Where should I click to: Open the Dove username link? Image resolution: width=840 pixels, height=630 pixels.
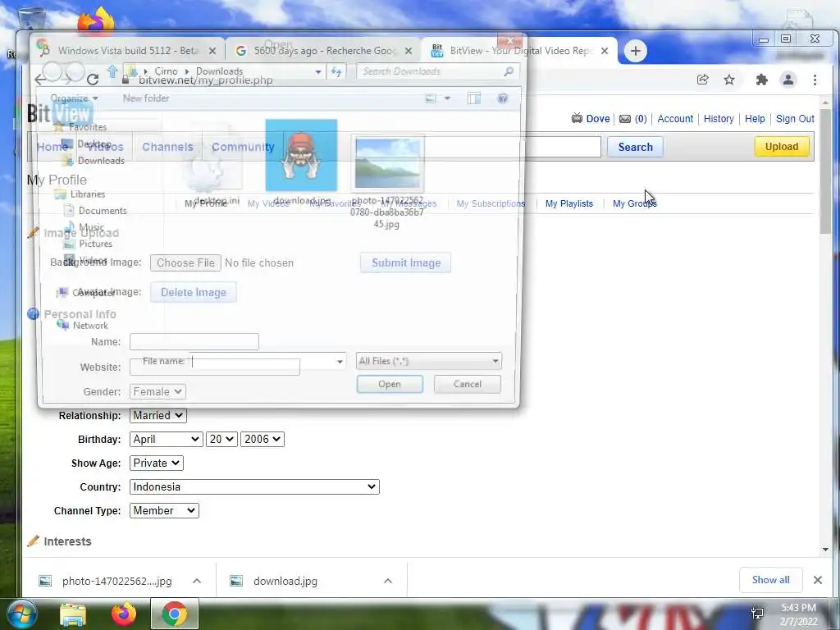tap(598, 119)
